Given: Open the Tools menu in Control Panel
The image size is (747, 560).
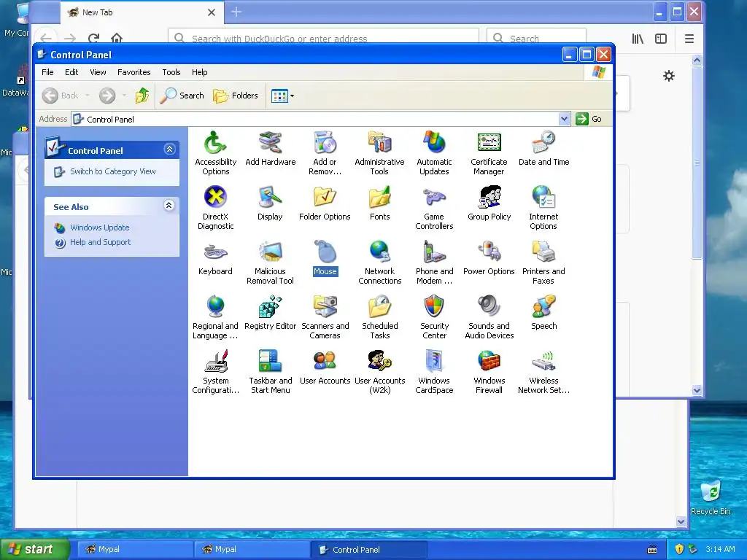Looking at the screenshot, I should (x=171, y=72).
